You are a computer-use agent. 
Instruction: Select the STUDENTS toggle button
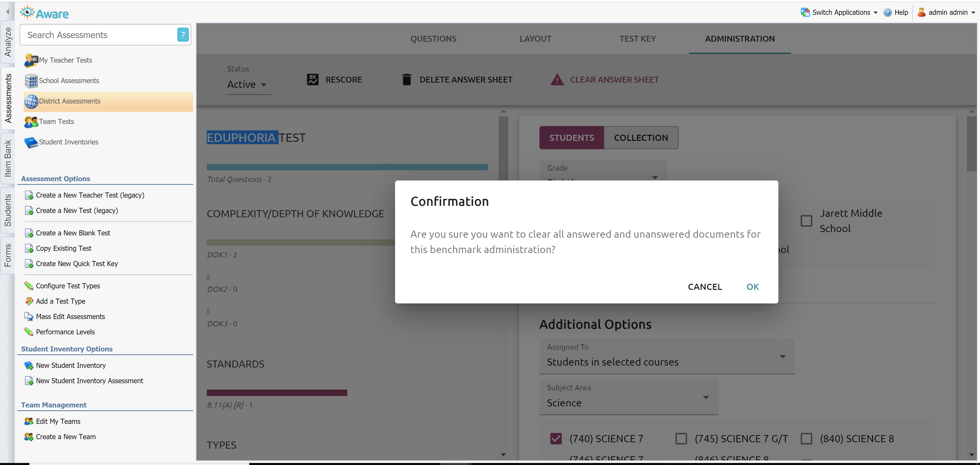[571, 138]
